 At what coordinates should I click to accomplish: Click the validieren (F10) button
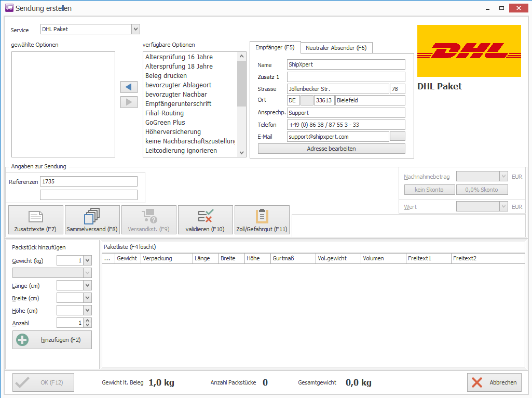[205, 220]
